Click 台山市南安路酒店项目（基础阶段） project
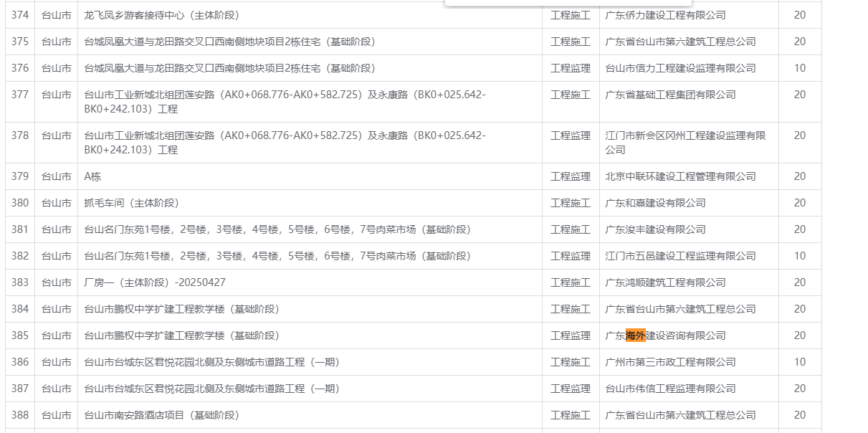 162,415
